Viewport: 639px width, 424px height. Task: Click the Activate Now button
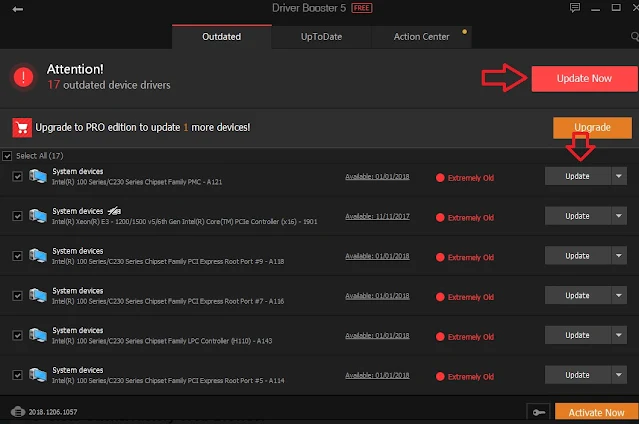point(597,413)
